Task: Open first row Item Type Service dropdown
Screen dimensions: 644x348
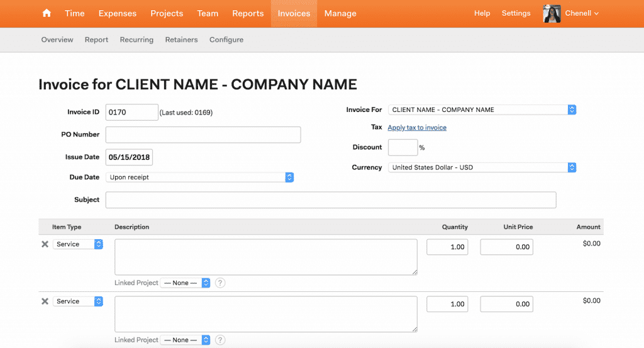Action: click(x=78, y=244)
